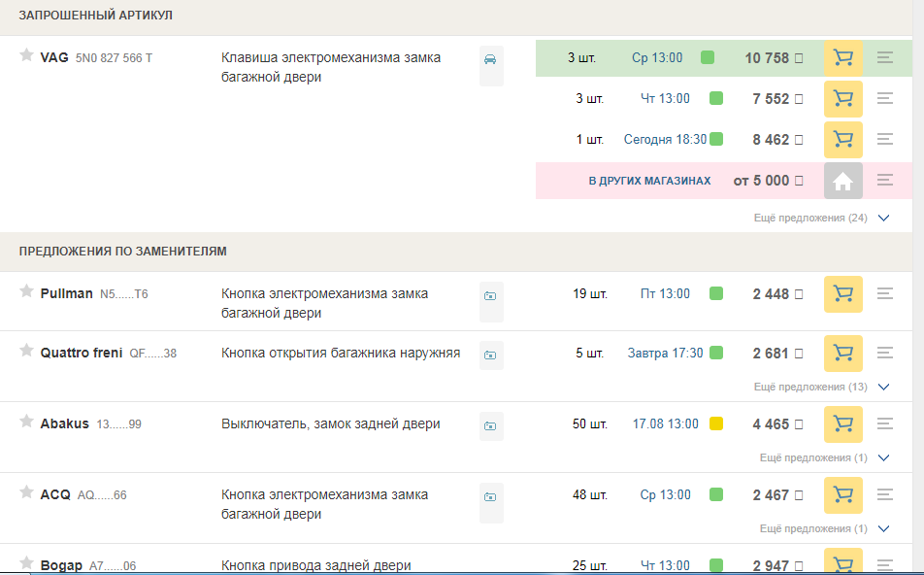Open the car applicability icon for VAG part
Screen dimensions: 924x575
pos(491,59)
